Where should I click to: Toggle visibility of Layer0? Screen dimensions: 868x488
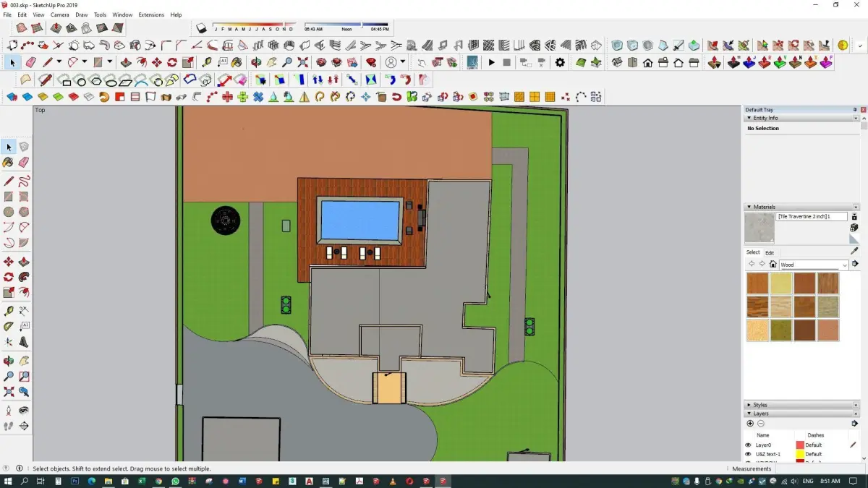coord(749,445)
